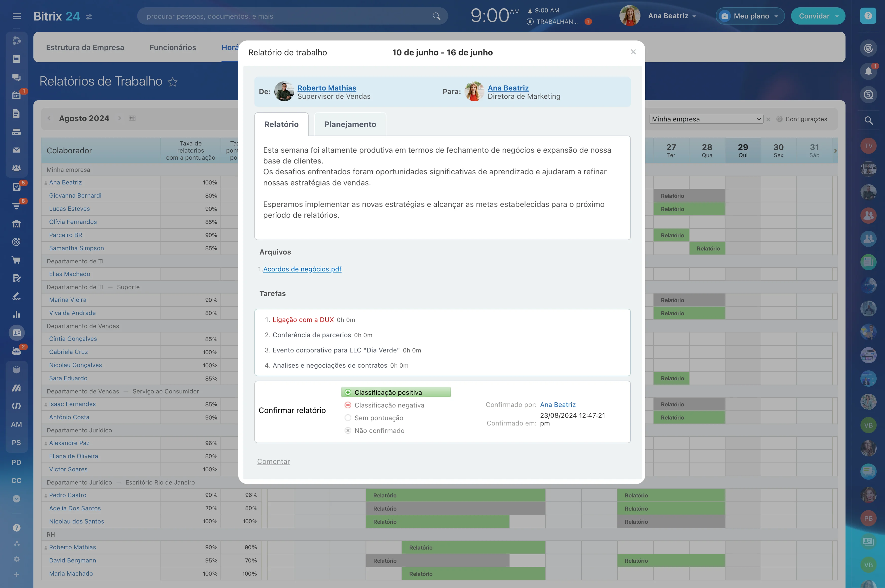Open the hamburger menu icon
Screen dimensions: 885x588
point(16,16)
